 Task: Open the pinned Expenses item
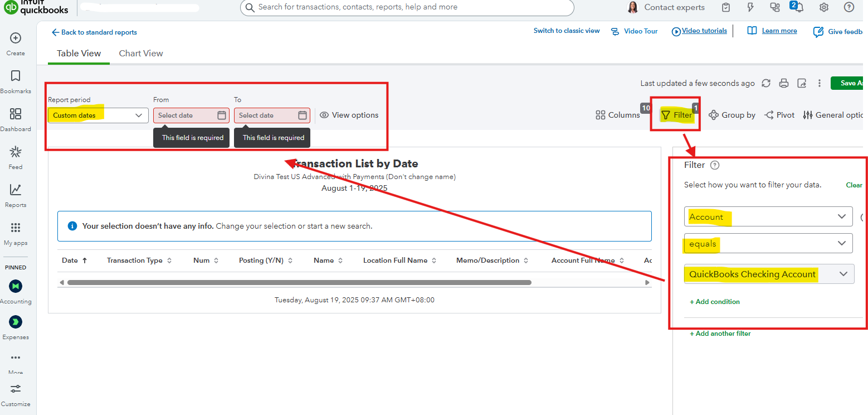tap(16, 327)
